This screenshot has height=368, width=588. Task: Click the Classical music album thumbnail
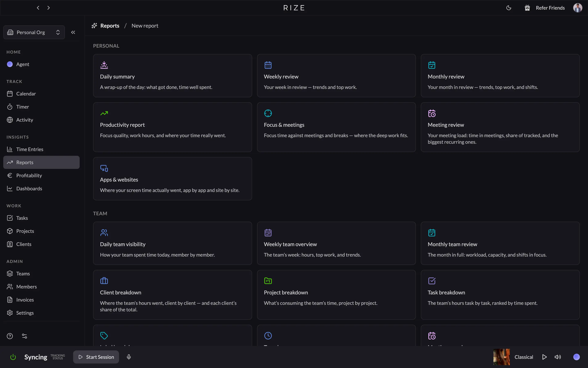click(x=501, y=357)
